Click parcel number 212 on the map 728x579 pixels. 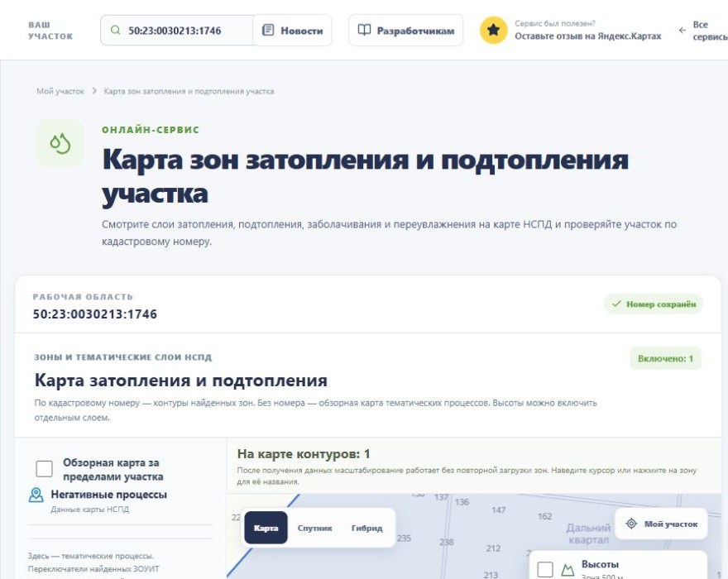click(493, 548)
